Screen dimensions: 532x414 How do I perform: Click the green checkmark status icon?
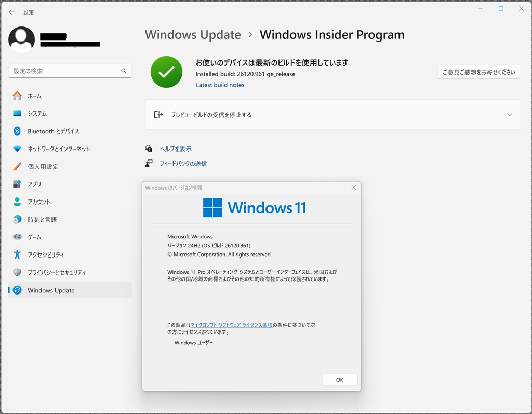[x=166, y=72]
